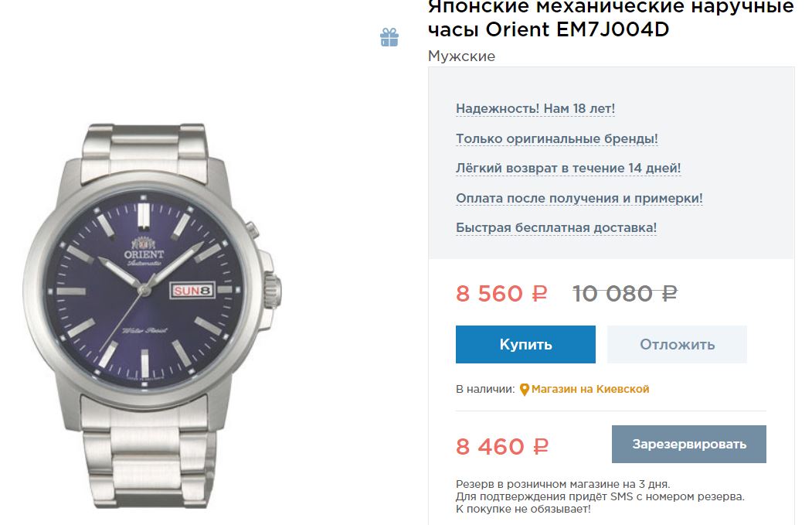
Task: Click Только оригинальные бренды! link
Action: click(x=556, y=139)
